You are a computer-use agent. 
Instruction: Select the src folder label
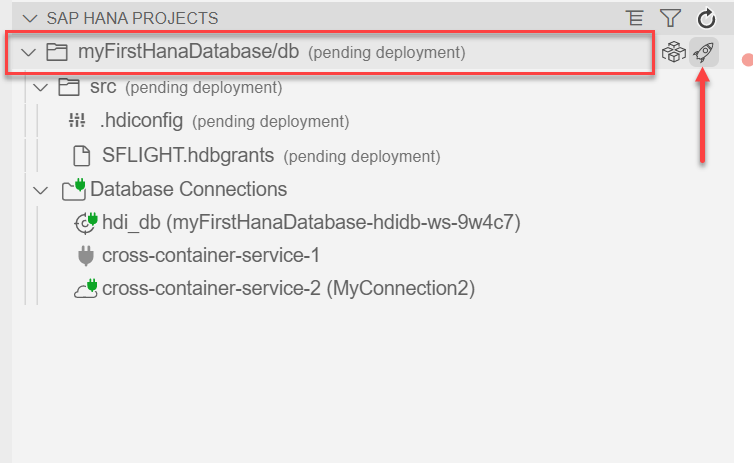(x=103, y=87)
